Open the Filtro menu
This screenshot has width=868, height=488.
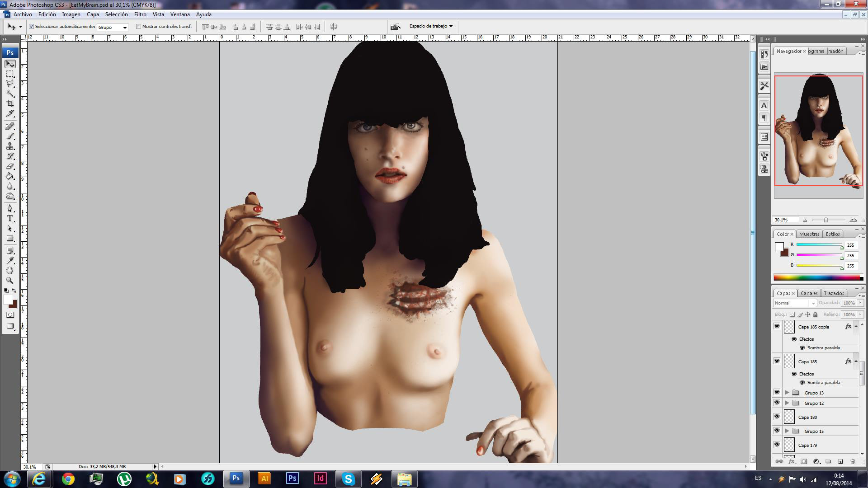click(x=140, y=14)
